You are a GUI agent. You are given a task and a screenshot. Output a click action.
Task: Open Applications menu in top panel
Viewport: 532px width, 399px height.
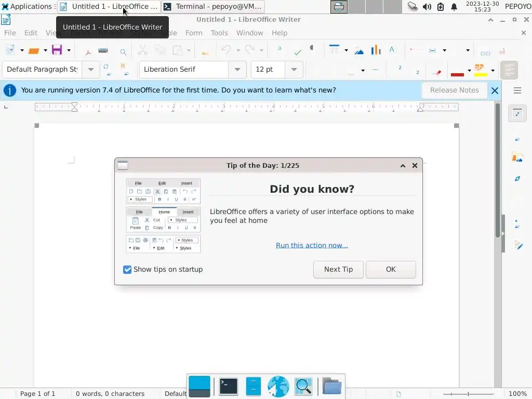[x=29, y=6]
